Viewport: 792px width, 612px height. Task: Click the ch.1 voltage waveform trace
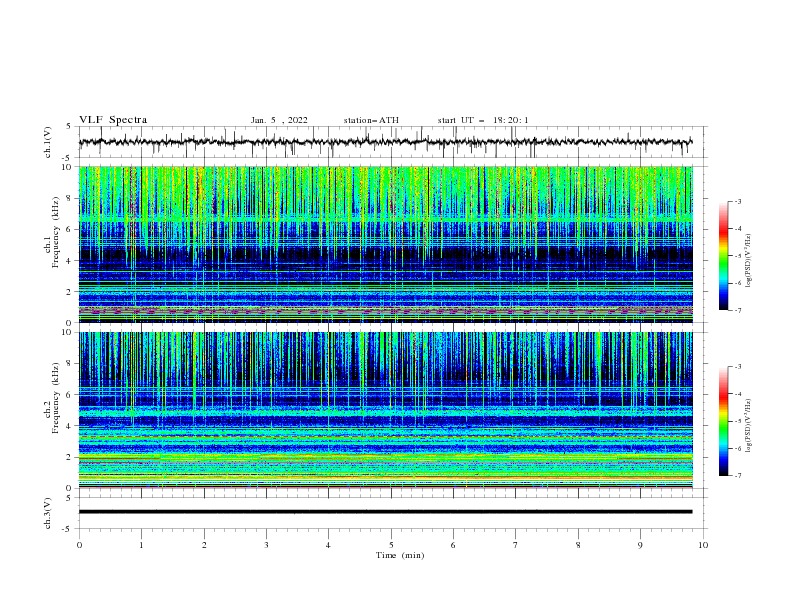click(x=385, y=142)
